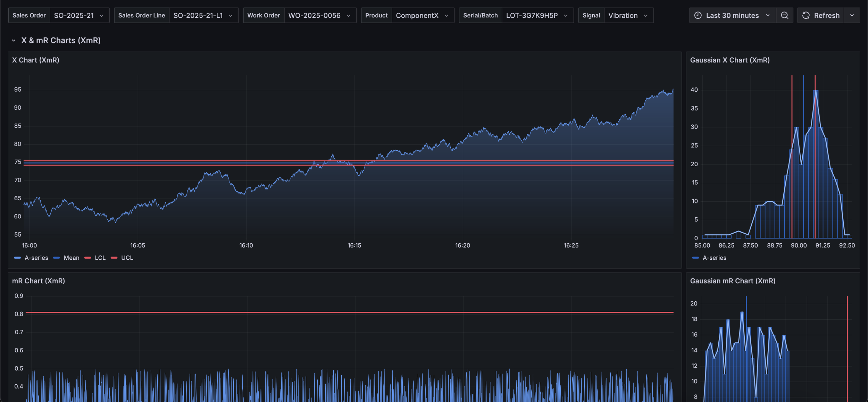Click the UCL red color swatch in legend

tap(114, 258)
